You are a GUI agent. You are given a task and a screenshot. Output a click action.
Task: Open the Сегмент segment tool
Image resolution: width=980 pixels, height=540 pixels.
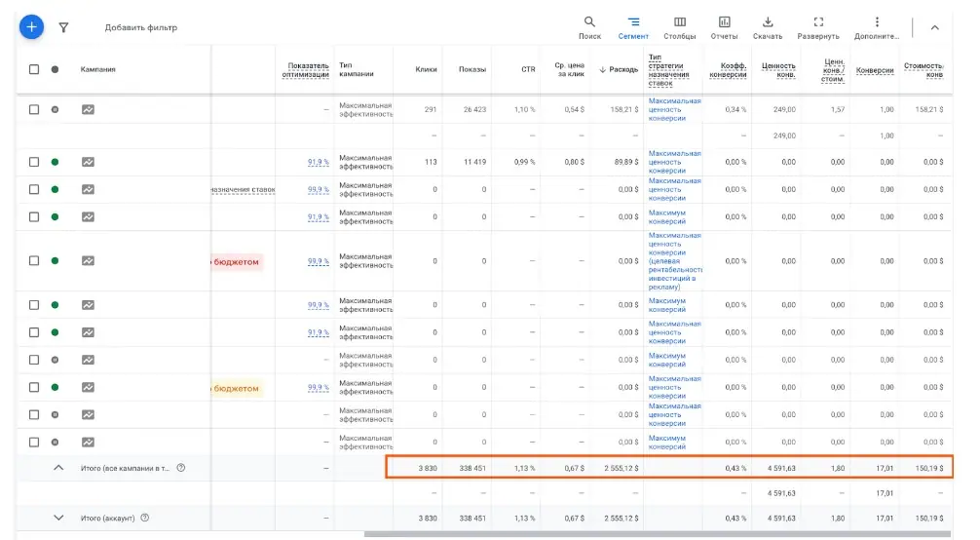click(x=633, y=26)
